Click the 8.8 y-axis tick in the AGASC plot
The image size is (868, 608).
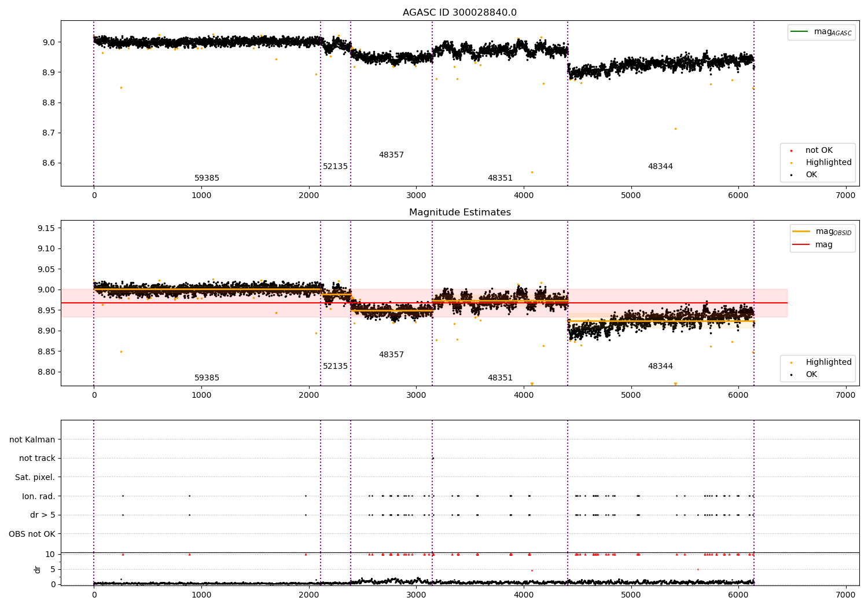[x=49, y=103]
